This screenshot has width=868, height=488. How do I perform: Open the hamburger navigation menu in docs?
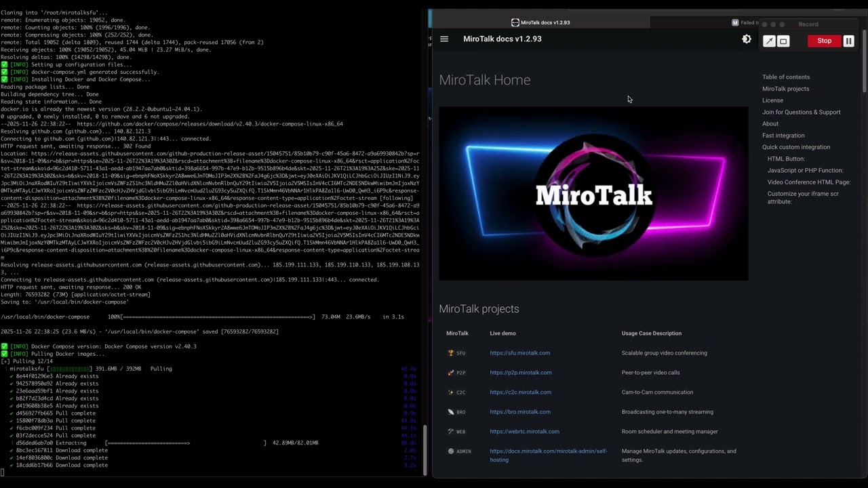[x=444, y=39]
